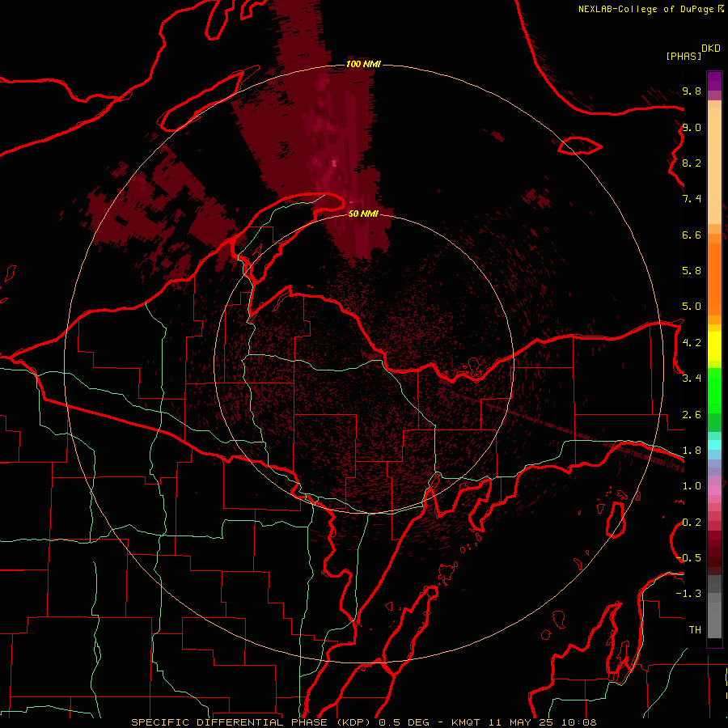Pick the yellow color bar segment beside 4.2
Image resolution: width=728 pixels, height=728 pixels.
[714, 346]
